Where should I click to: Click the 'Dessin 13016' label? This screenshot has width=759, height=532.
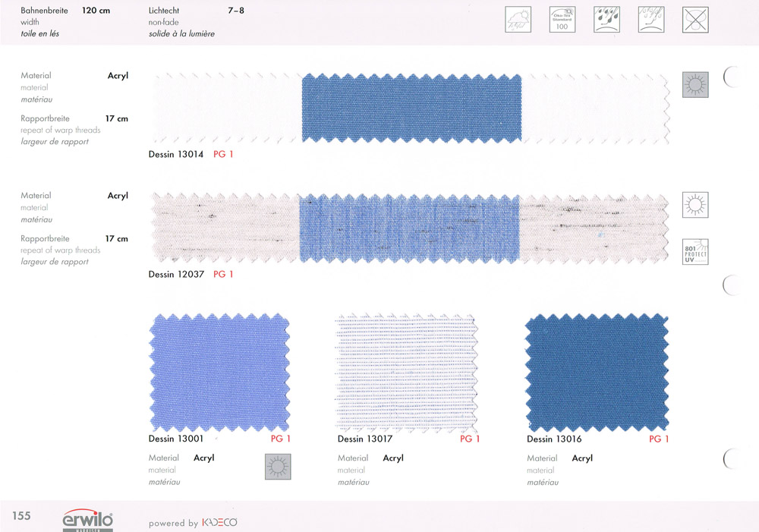pos(554,439)
